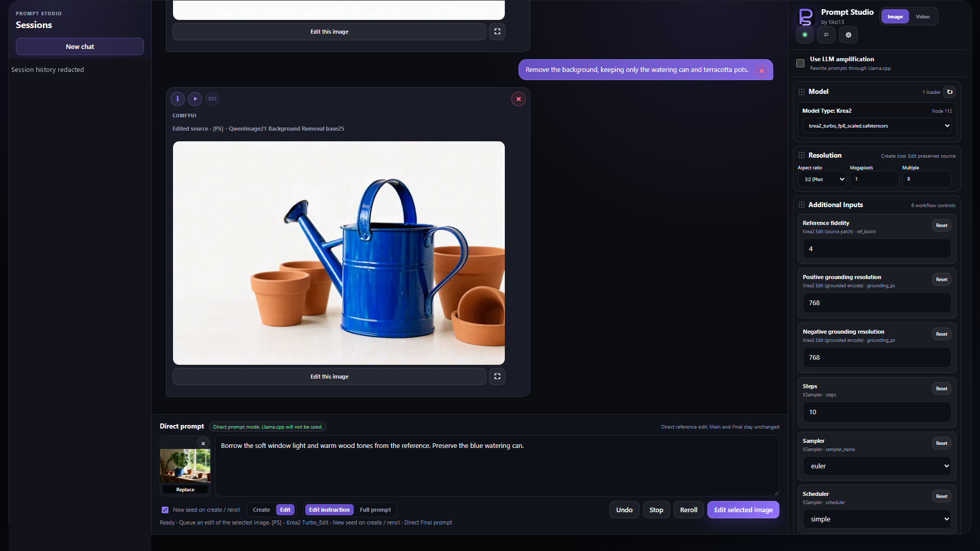
Task: Click the Reroll button
Action: [689, 510]
